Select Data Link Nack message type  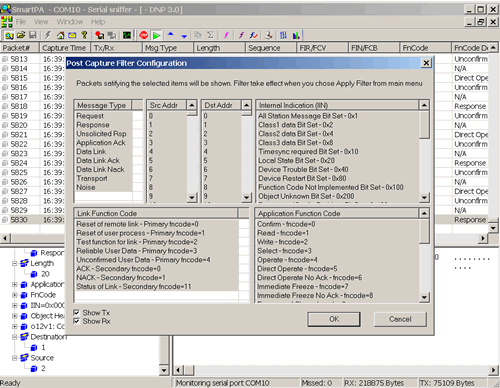click(103, 169)
